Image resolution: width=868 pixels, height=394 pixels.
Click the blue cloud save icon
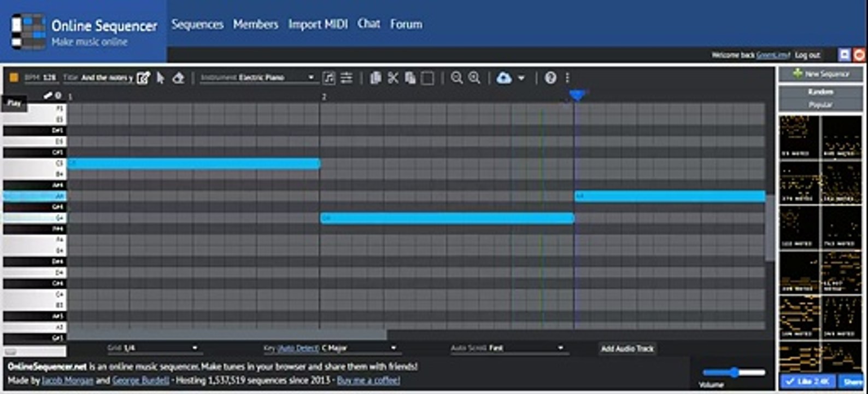[504, 78]
